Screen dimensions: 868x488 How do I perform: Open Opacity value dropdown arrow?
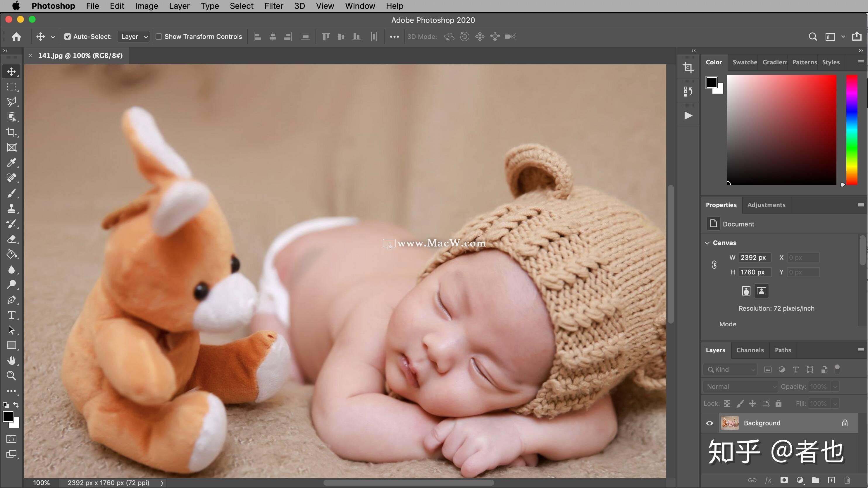coord(835,386)
